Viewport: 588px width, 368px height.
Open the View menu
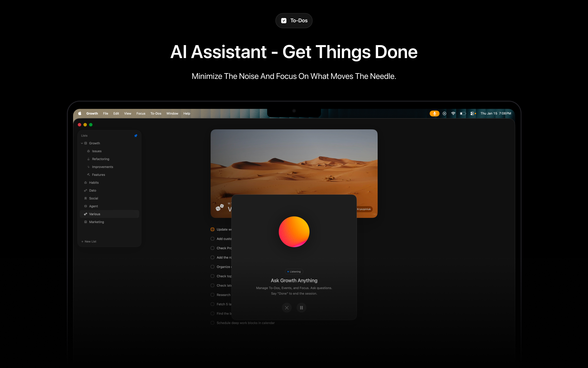pyautogui.click(x=128, y=113)
